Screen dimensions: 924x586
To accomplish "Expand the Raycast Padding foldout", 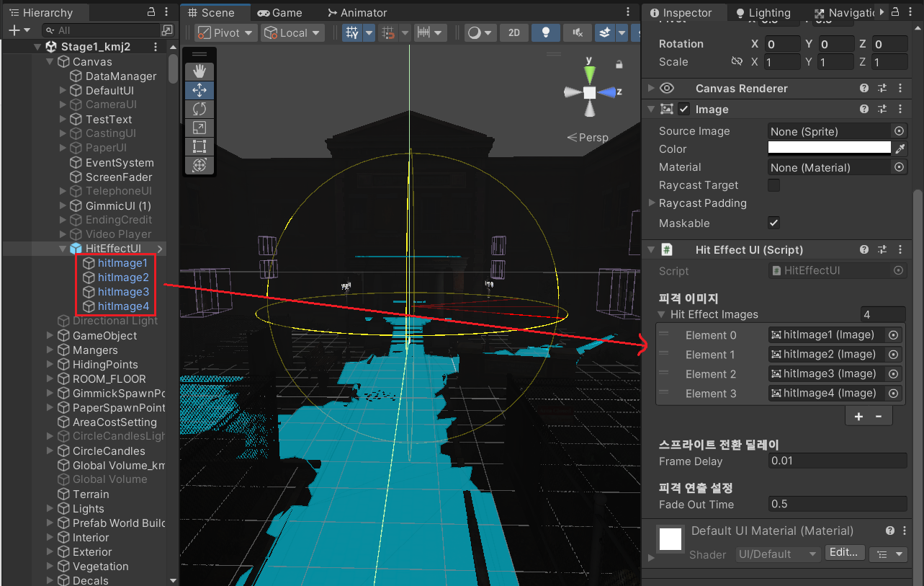I will (x=652, y=203).
